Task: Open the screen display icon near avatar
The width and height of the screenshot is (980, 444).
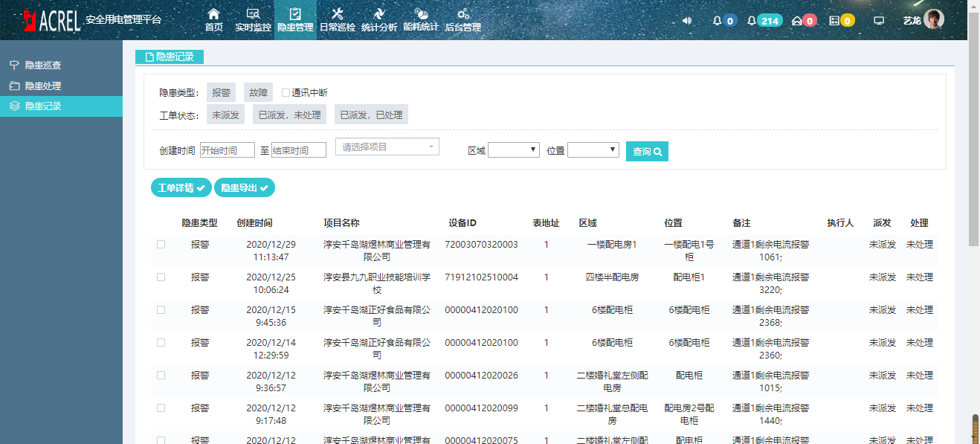Action: point(879,21)
